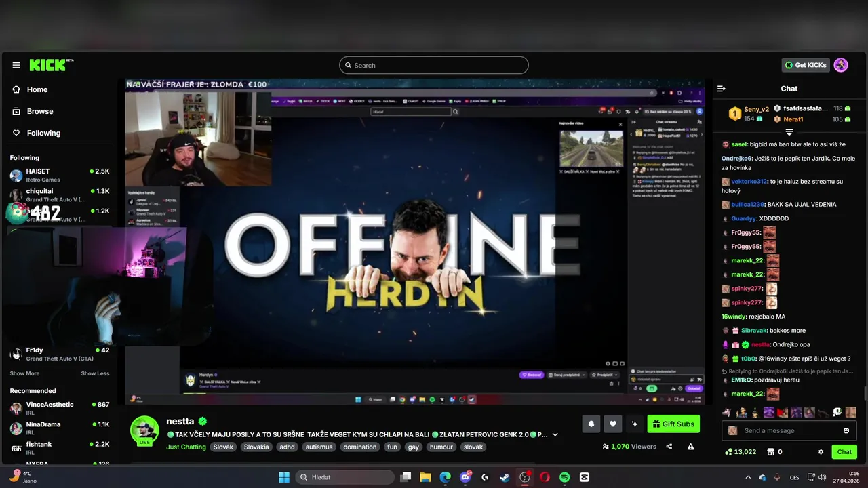Collapse the Chat panel arrow icon
Image resolution: width=868 pixels, height=488 pixels.
[x=722, y=89]
